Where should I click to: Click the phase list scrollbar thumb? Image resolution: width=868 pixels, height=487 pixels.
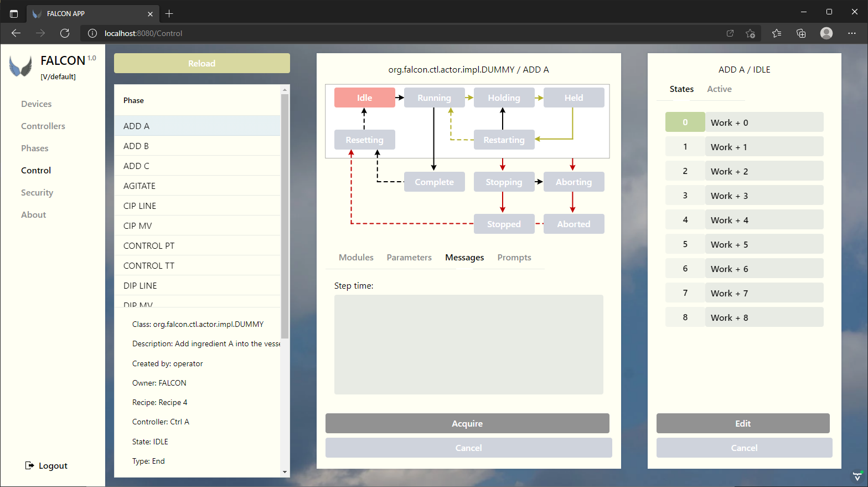(285, 216)
